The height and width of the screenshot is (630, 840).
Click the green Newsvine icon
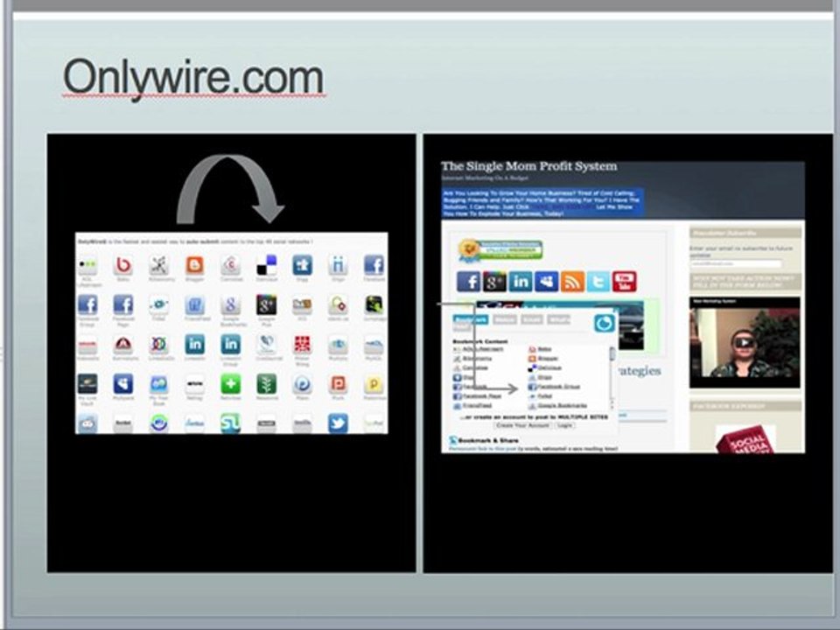point(266,384)
